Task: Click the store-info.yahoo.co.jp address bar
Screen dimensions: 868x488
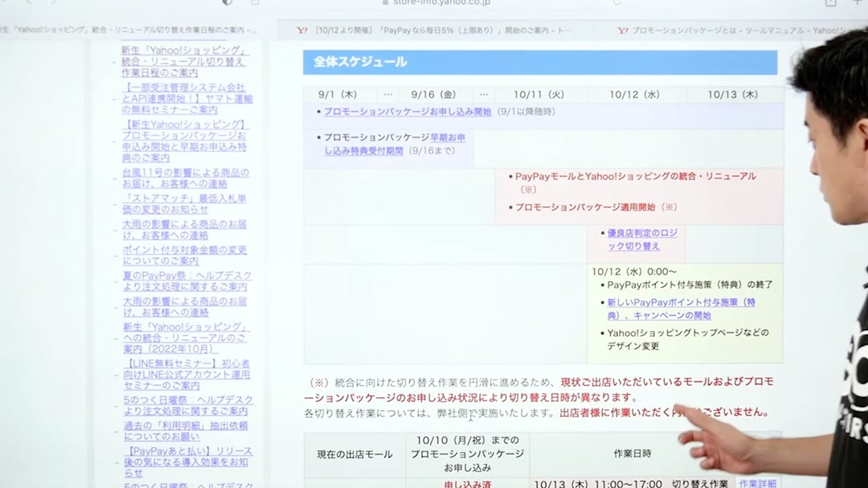Action: (441, 3)
